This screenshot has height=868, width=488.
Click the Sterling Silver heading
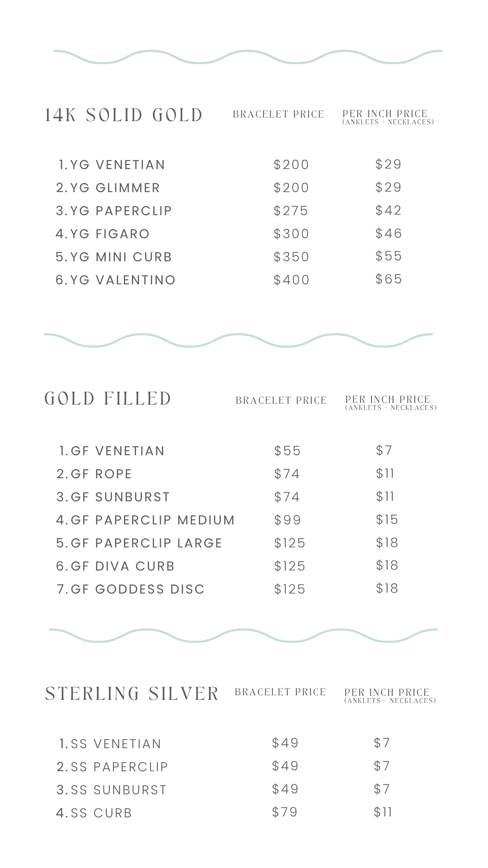pyautogui.click(x=132, y=694)
